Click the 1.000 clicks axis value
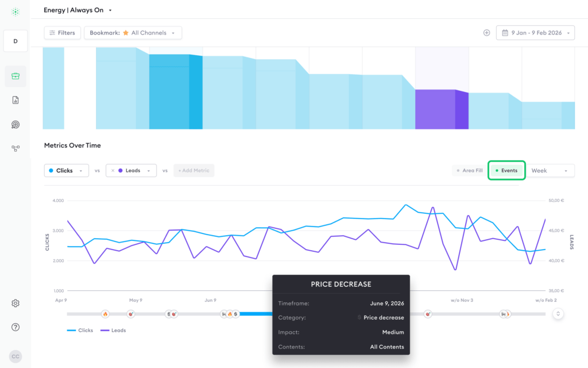The image size is (588, 368). pos(59,290)
